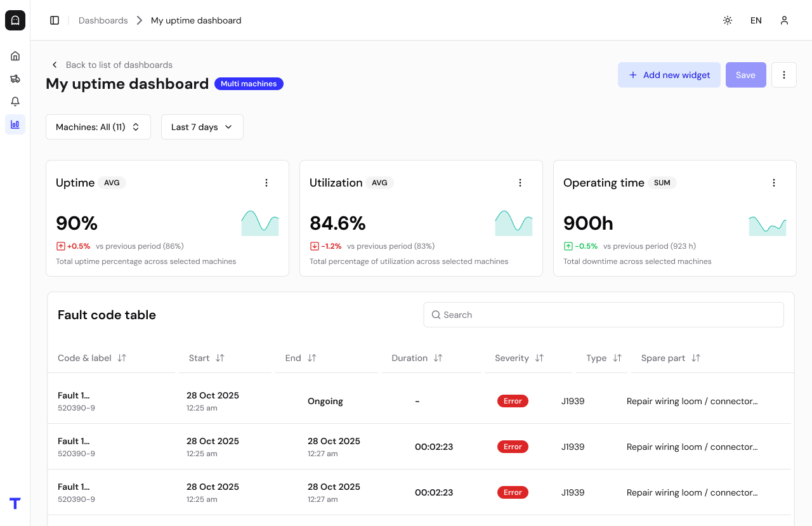Open the Utilization widget kebab menu

pos(520,182)
